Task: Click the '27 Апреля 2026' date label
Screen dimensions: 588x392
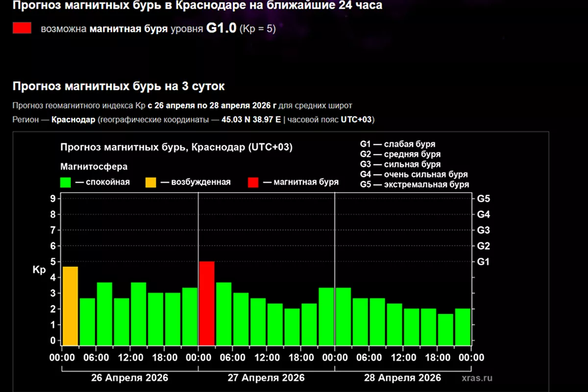Action: coord(266,378)
